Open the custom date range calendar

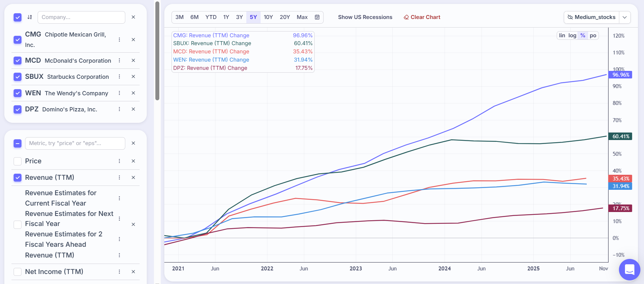317,17
